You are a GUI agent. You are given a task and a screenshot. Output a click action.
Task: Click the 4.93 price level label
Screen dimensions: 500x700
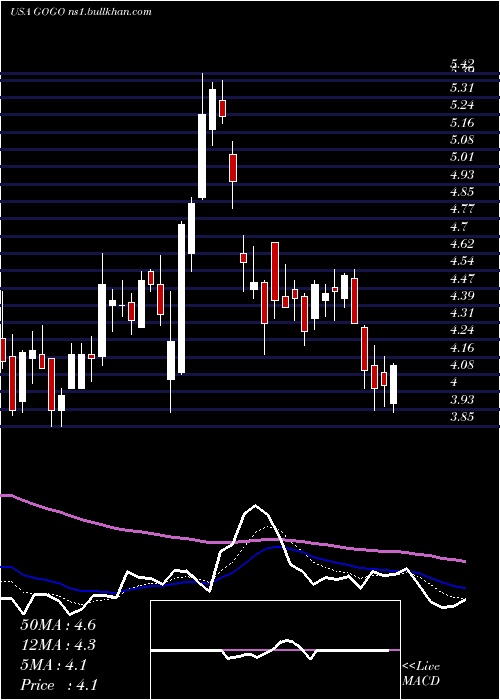(462, 175)
